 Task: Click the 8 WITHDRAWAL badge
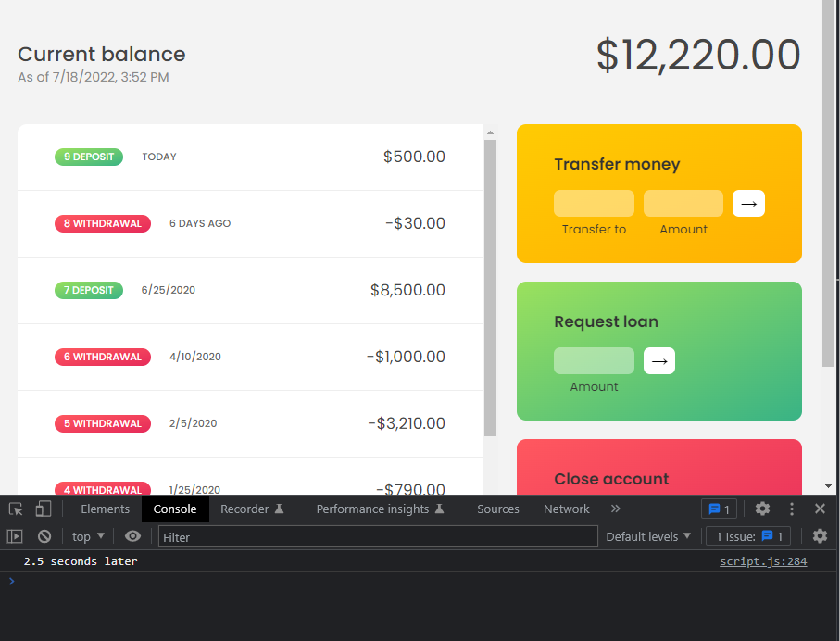102,223
